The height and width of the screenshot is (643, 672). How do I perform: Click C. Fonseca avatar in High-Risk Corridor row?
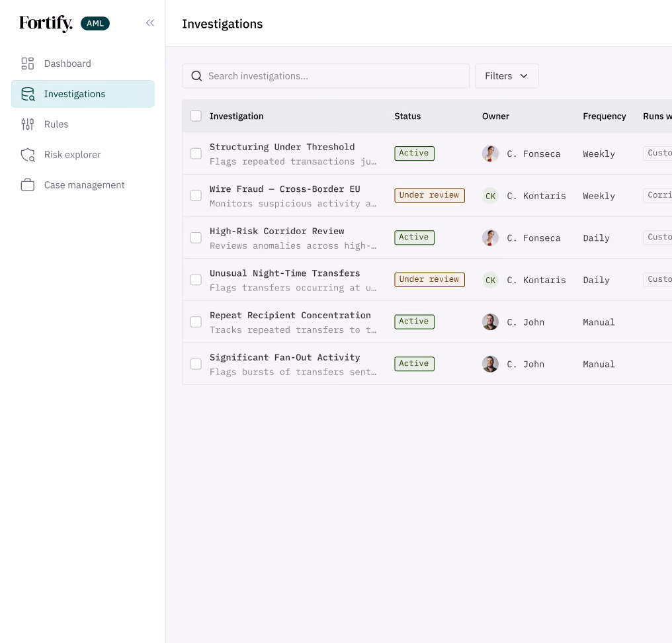(490, 238)
